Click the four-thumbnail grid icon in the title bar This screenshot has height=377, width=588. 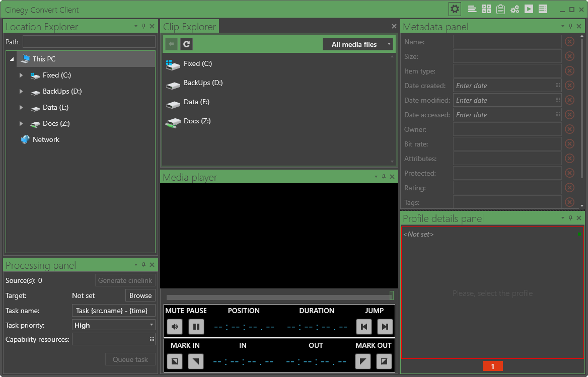click(486, 9)
